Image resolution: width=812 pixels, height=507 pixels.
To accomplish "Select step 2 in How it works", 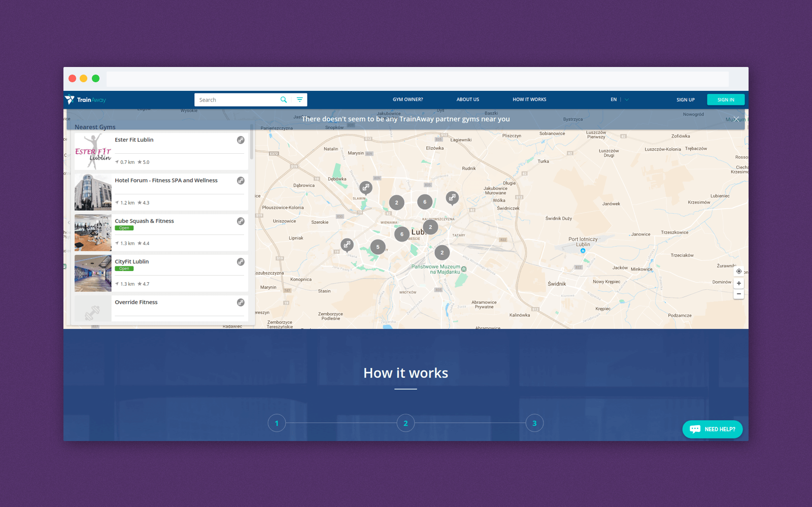I will pyautogui.click(x=405, y=423).
